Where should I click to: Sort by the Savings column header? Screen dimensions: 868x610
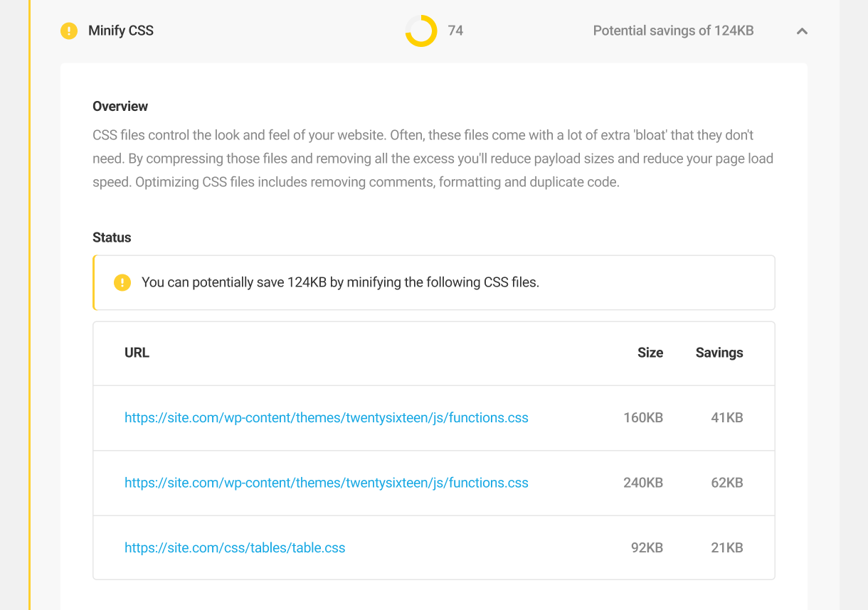[x=719, y=353]
